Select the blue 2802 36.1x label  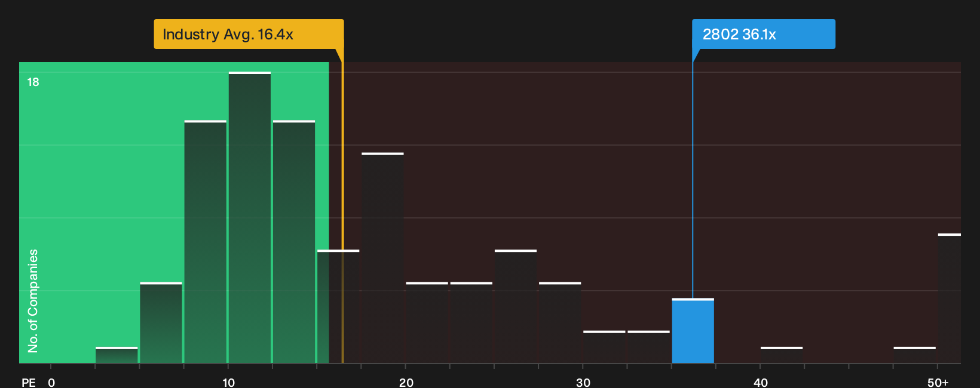coord(764,34)
